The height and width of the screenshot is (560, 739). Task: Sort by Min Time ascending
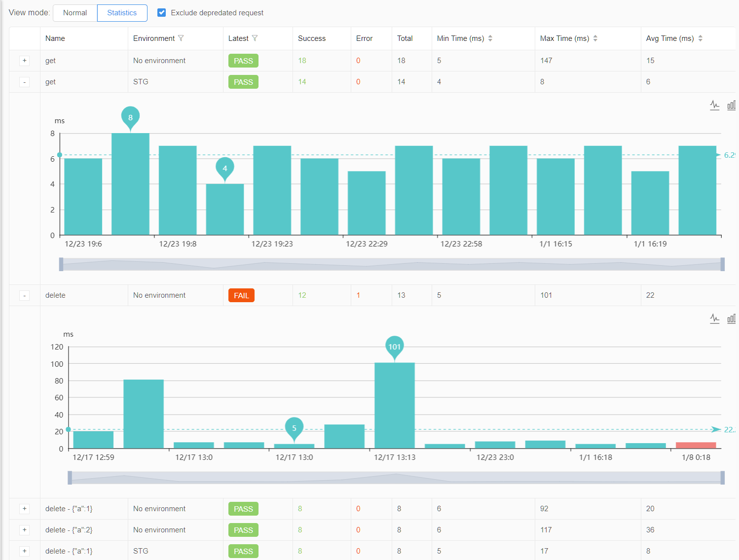[x=490, y=35]
